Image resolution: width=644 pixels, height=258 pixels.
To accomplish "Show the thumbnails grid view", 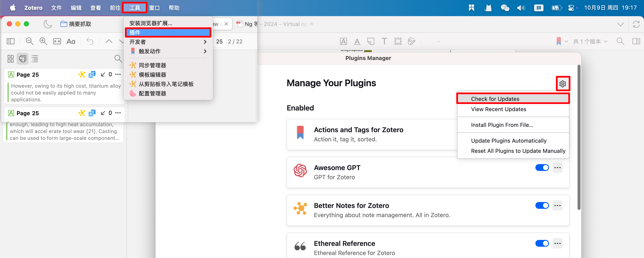I will click(x=10, y=59).
